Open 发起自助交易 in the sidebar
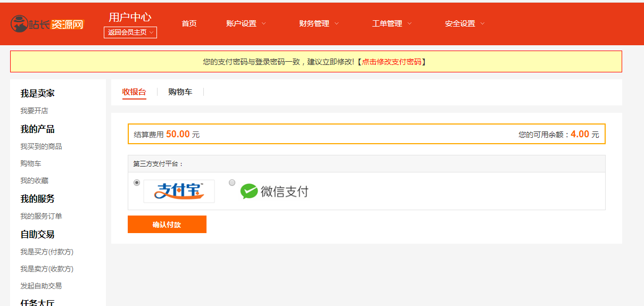 pyautogui.click(x=41, y=286)
